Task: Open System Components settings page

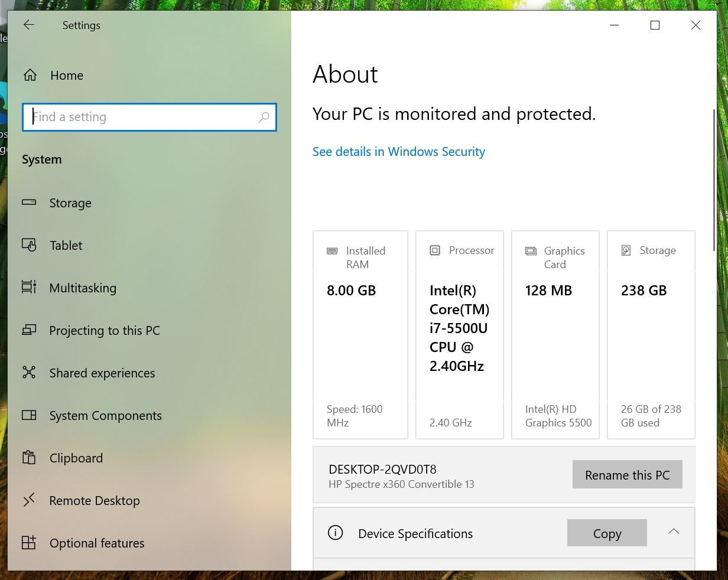Action: [x=105, y=416]
